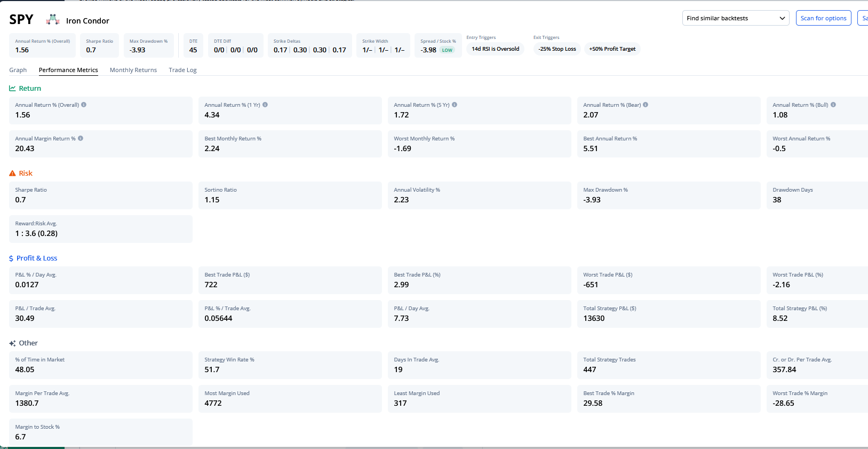Click Sharpe Ratio 0.7 in the top summary bar
Image resolution: width=868 pixels, height=449 pixels.
tap(99, 45)
